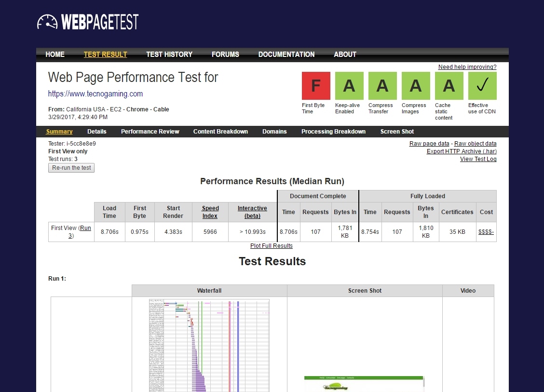Open the Cache static content grade box
Screen dimensions: 544x392
pyautogui.click(x=449, y=86)
